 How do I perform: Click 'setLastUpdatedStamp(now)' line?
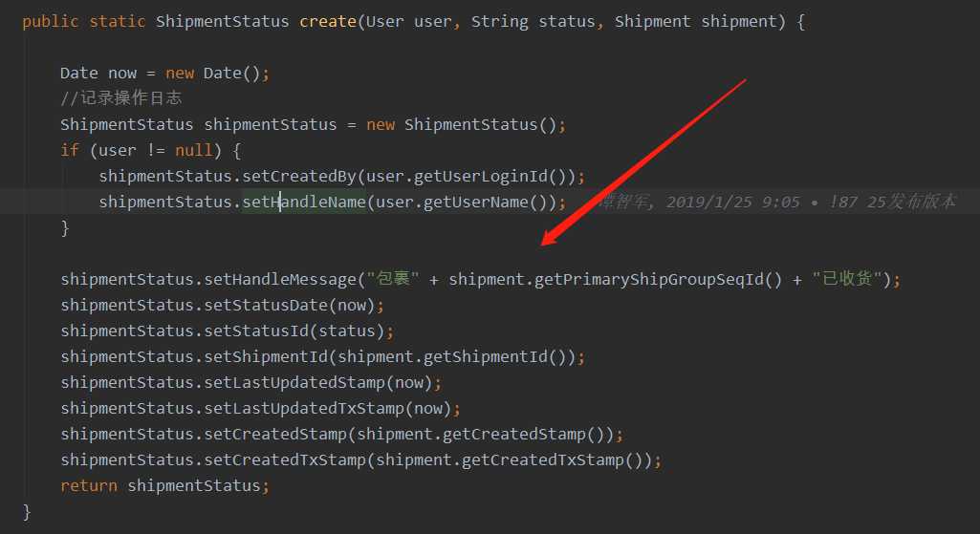(250, 382)
